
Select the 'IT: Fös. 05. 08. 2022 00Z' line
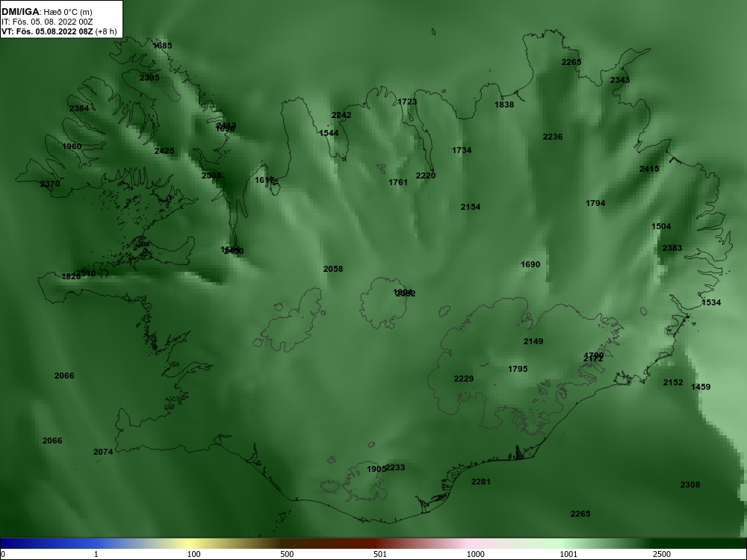[x=46, y=22]
